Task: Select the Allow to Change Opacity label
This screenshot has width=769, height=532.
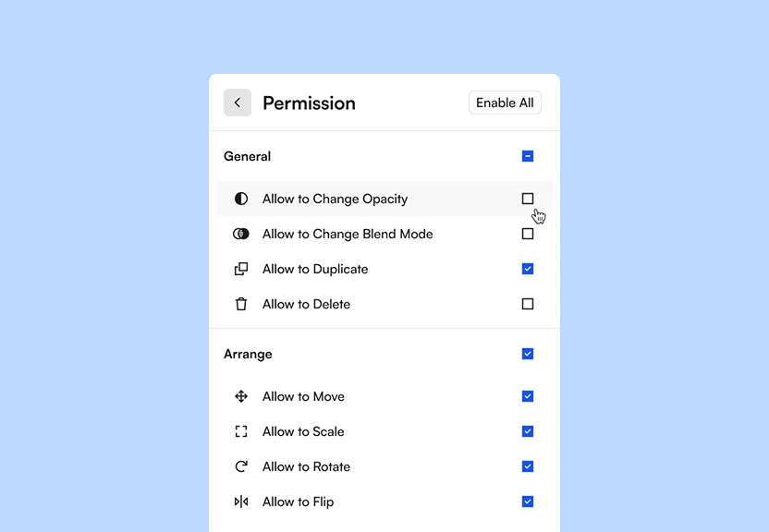Action: (335, 199)
